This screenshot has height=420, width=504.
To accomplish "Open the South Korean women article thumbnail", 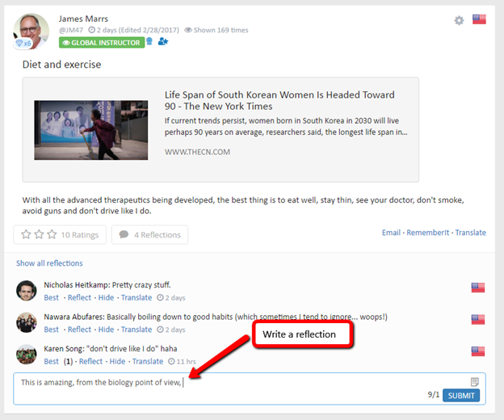I will click(91, 130).
